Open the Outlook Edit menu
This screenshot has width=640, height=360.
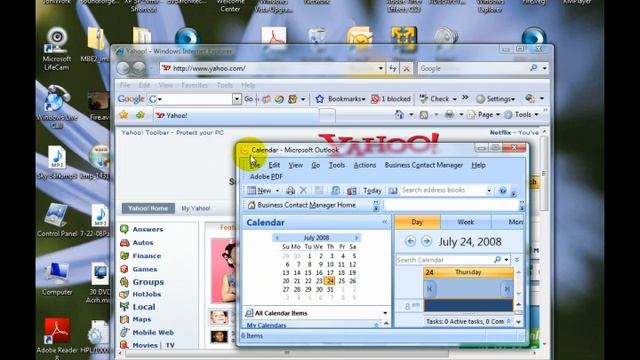pyautogui.click(x=274, y=165)
